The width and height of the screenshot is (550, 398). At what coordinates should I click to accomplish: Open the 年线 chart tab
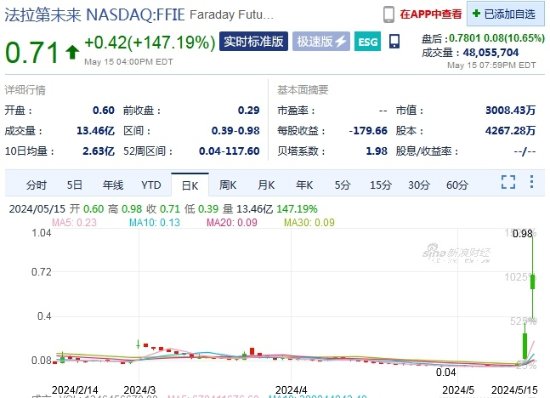click(113, 185)
